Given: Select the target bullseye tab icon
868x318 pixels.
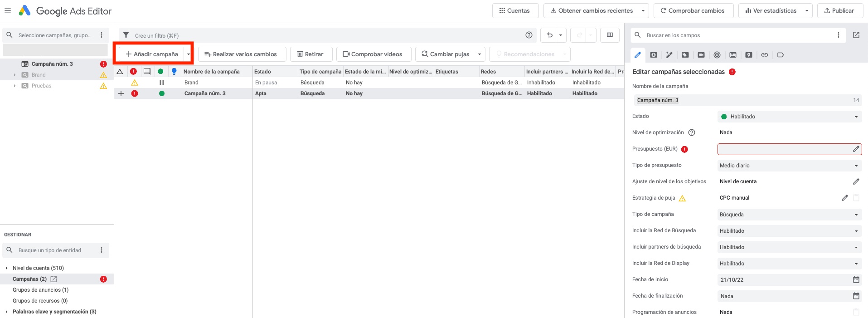Looking at the screenshot, I should coord(717,55).
